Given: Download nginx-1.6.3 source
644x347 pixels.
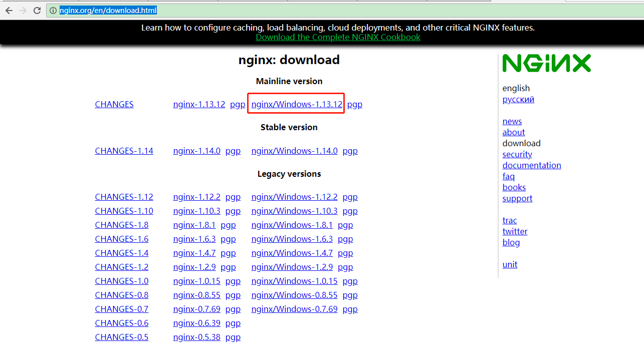Looking at the screenshot, I should pyautogui.click(x=194, y=239).
